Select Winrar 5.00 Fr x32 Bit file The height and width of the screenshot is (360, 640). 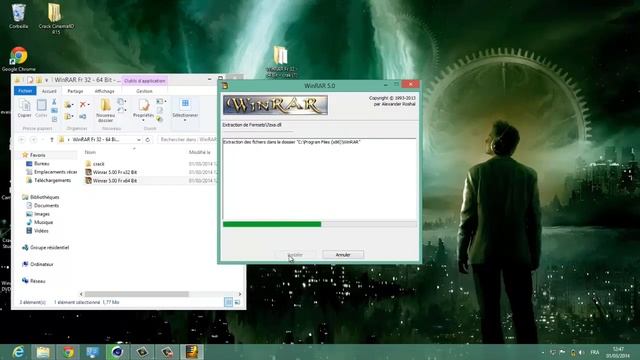115,172
